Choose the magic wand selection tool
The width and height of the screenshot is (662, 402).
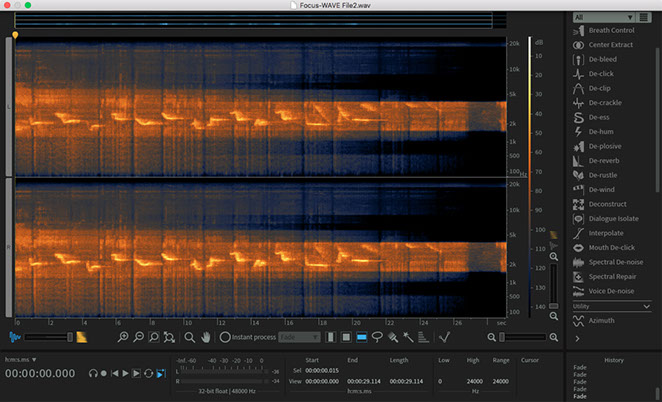(x=408, y=337)
